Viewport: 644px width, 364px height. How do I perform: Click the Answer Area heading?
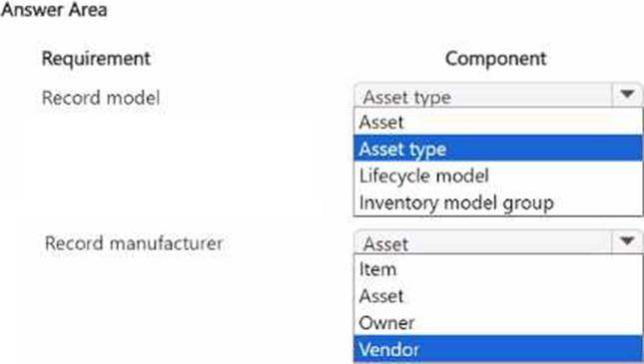pyautogui.click(x=54, y=9)
